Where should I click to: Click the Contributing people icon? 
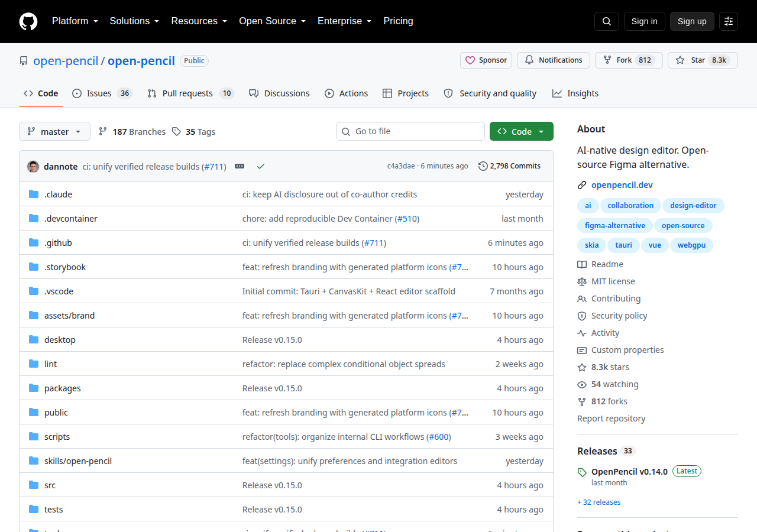(582, 299)
